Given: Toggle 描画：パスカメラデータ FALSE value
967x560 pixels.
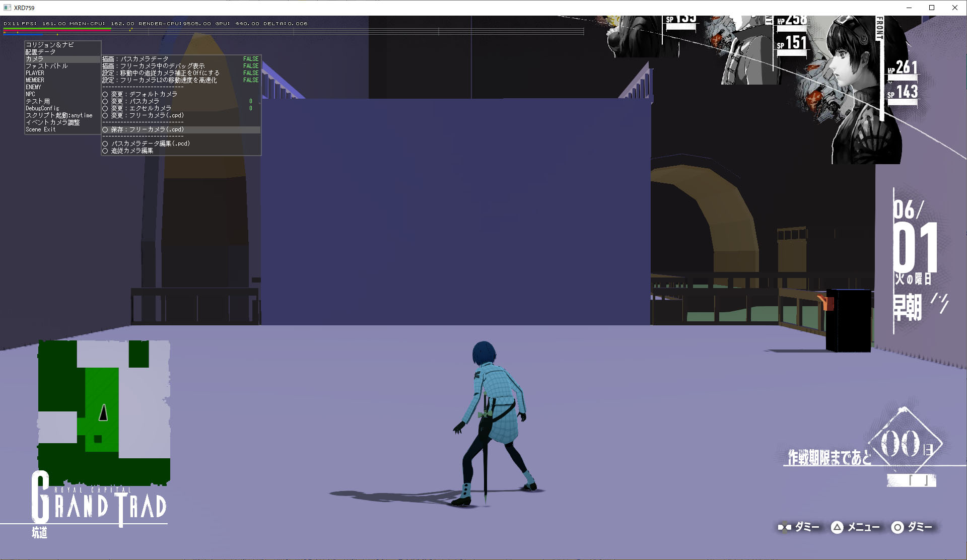Looking at the screenshot, I should (x=251, y=59).
